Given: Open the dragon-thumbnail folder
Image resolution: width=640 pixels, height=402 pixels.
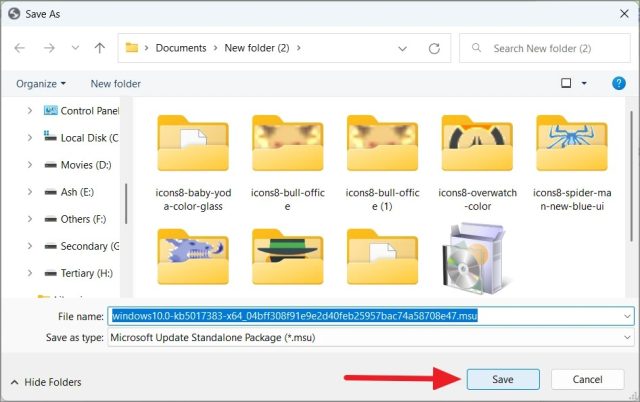Looking at the screenshot, I should coord(193,257).
